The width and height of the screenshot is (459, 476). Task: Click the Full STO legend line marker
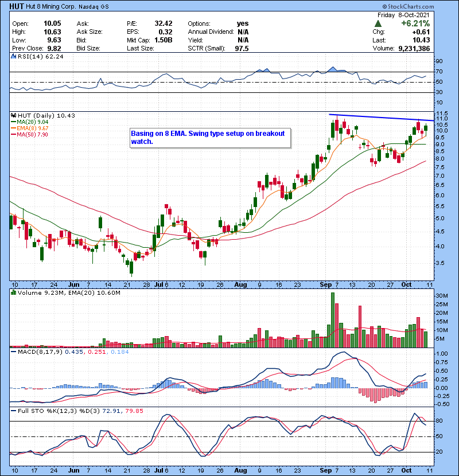tap(13, 411)
